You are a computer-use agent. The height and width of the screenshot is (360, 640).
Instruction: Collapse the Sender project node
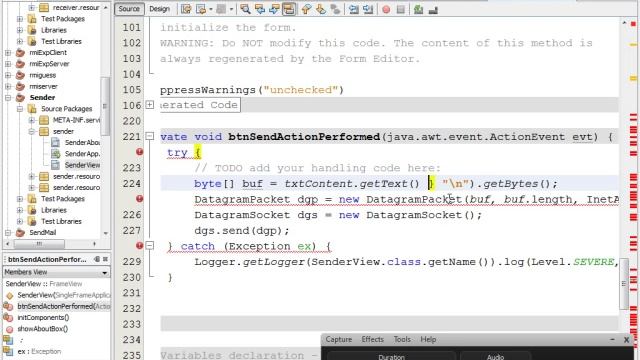click(8, 98)
